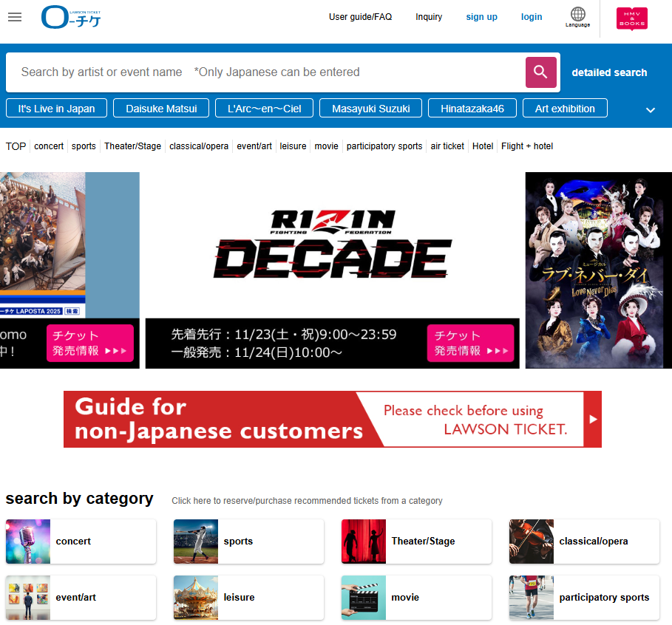Open sports in the navigation bar

click(x=84, y=146)
